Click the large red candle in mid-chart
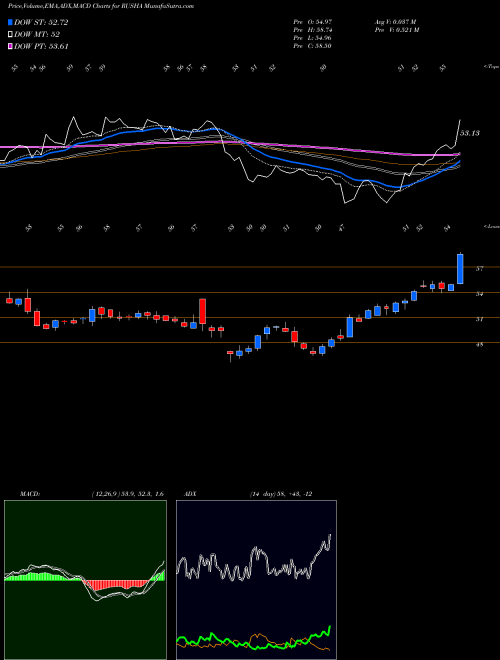Viewport: 500px width, 660px height. [202, 311]
